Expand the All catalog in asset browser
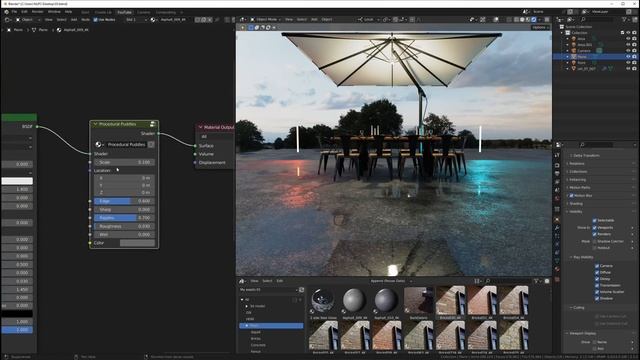640x360 pixels. click(x=242, y=300)
